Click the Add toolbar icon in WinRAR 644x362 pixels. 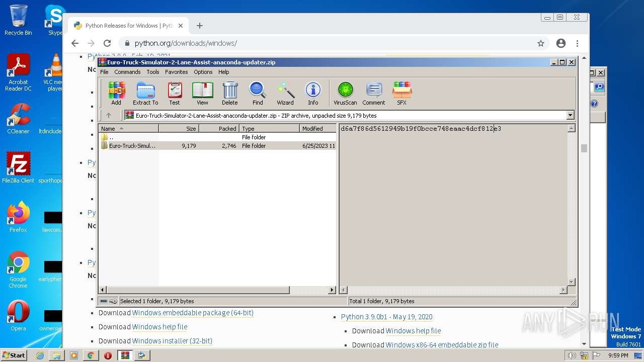click(x=116, y=94)
